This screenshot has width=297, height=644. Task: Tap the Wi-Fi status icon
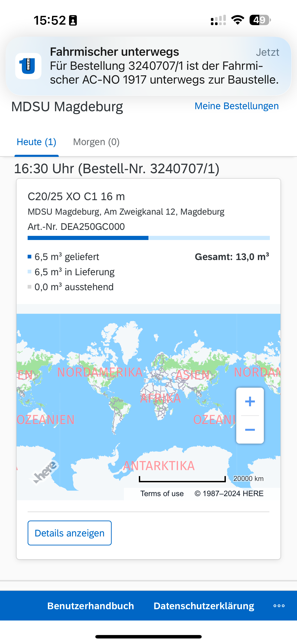(238, 20)
